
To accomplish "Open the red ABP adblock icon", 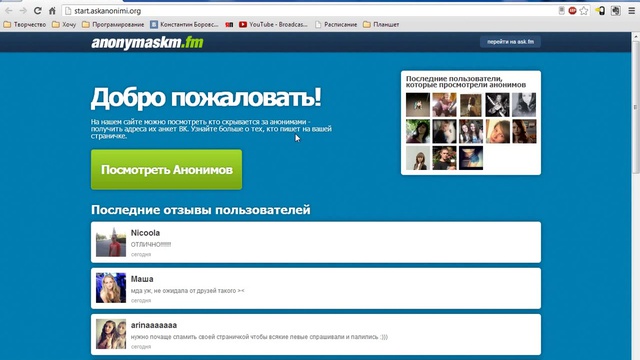I will [572, 11].
